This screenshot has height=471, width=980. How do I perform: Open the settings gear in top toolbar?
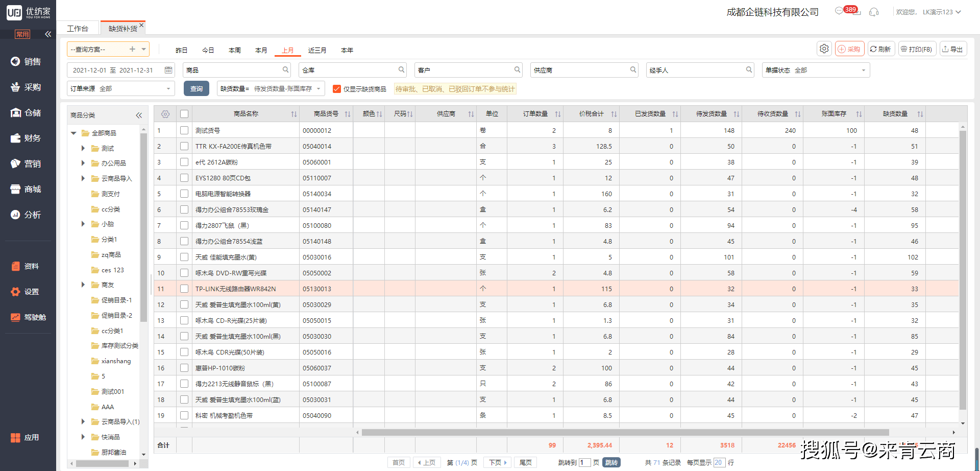(x=824, y=49)
